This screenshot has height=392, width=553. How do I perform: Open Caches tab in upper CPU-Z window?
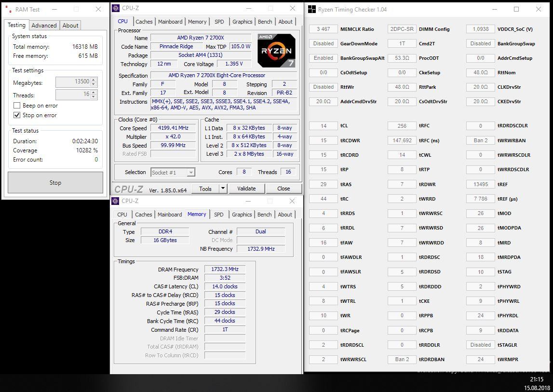click(144, 22)
